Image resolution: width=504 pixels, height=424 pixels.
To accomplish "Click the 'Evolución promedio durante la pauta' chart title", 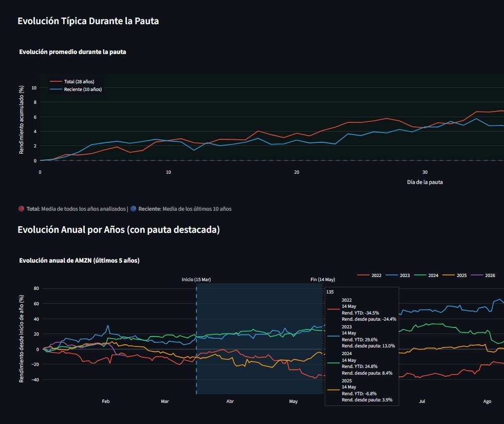I will click(x=72, y=52).
